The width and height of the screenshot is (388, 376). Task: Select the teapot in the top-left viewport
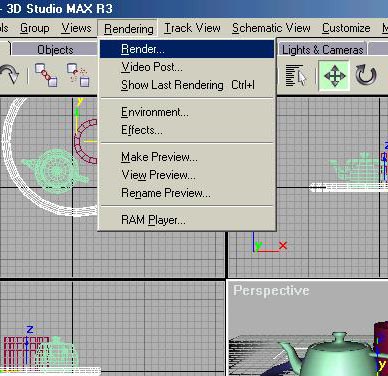click(56, 170)
